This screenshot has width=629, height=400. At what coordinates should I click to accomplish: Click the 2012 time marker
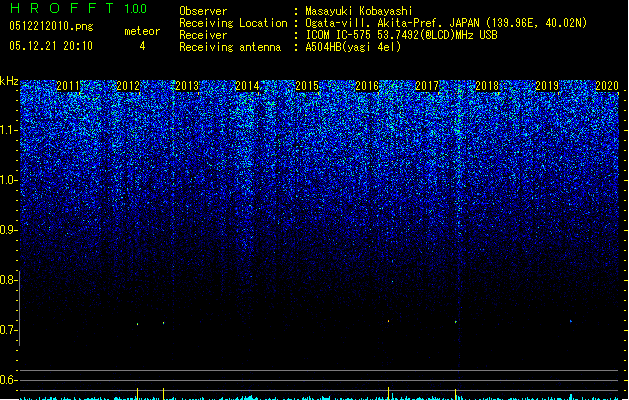click(128, 86)
